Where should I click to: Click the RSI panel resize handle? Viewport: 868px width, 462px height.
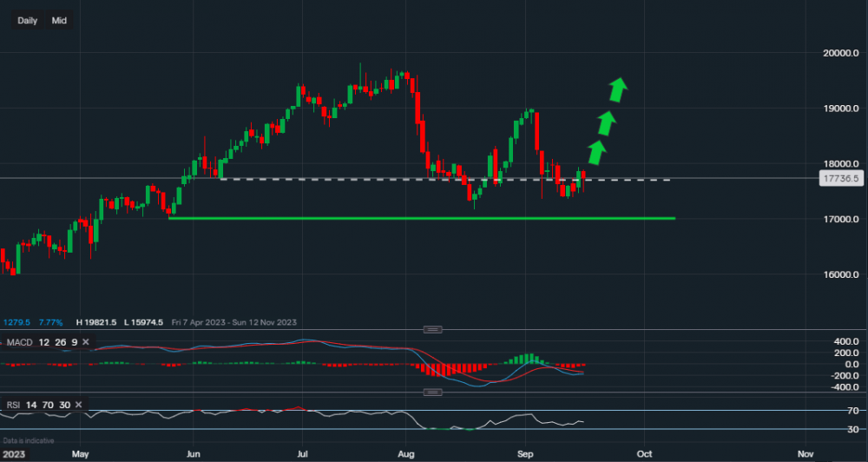(432, 393)
